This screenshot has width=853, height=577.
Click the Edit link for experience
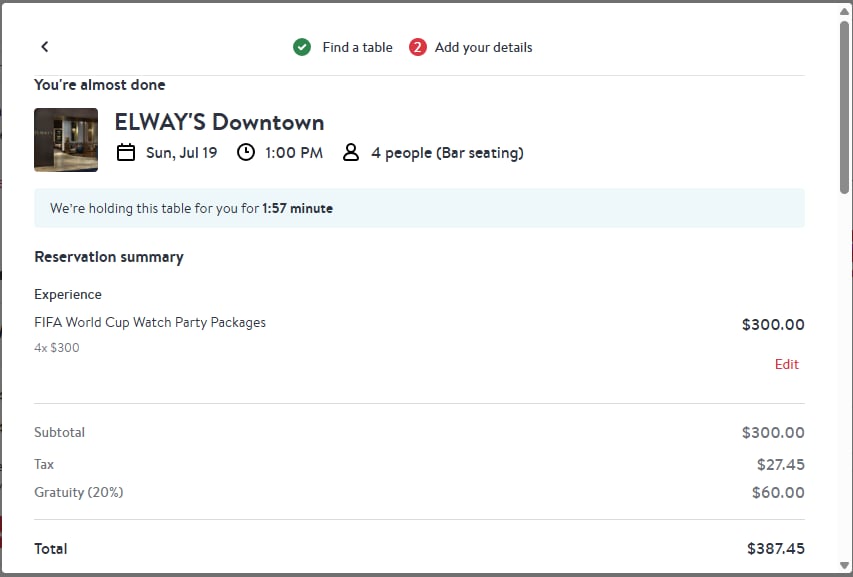tap(787, 364)
